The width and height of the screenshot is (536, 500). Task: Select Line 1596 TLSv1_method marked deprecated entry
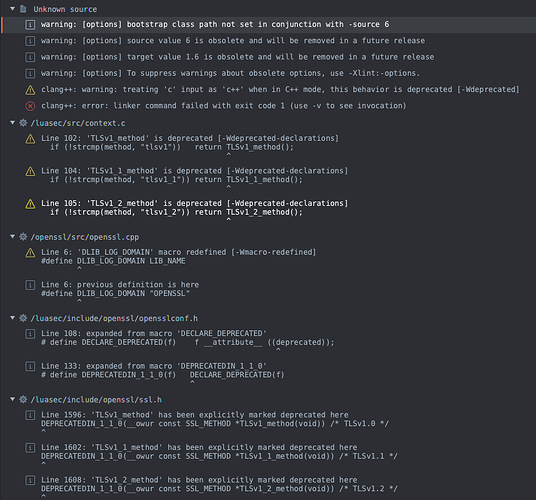pyautogui.click(x=215, y=419)
